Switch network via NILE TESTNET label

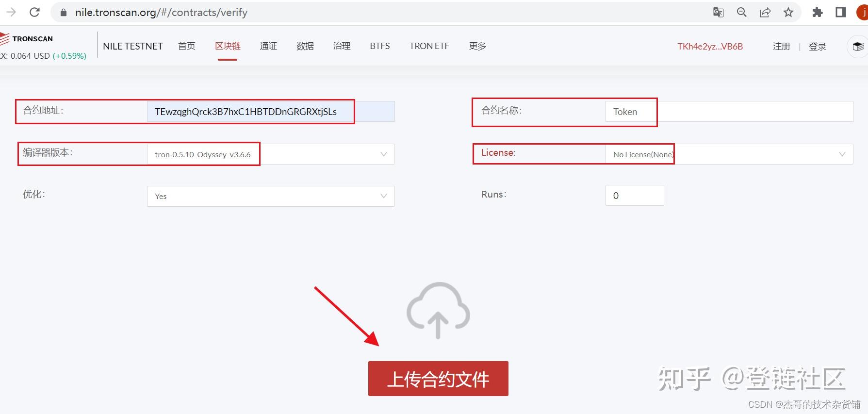pos(133,46)
